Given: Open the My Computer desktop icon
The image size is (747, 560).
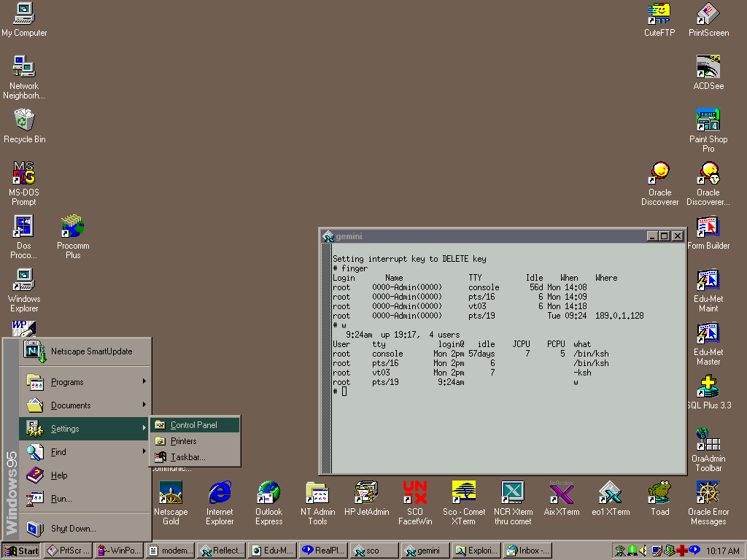Looking at the screenshot, I should click(24, 20).
